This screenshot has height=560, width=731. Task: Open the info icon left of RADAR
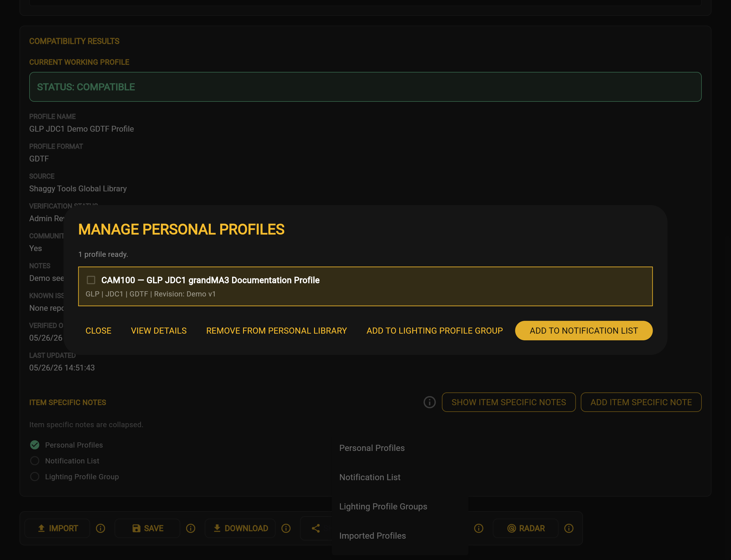coord(479,528)
